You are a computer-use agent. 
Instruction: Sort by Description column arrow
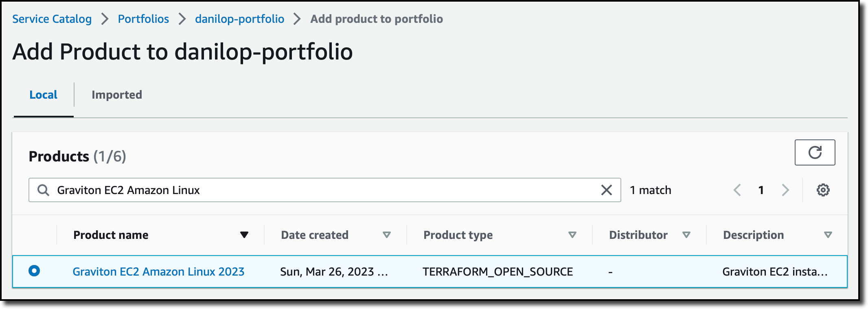coord(828,235)
